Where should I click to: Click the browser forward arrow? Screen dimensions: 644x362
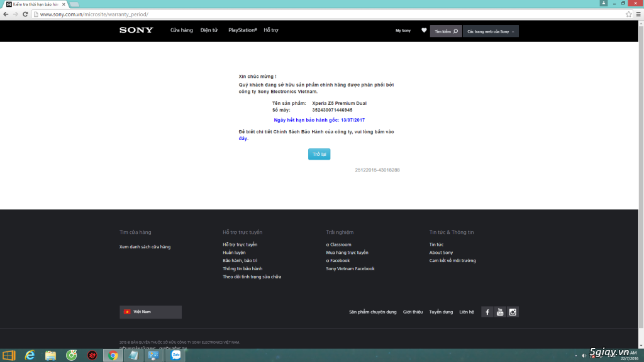pos(16,14)
